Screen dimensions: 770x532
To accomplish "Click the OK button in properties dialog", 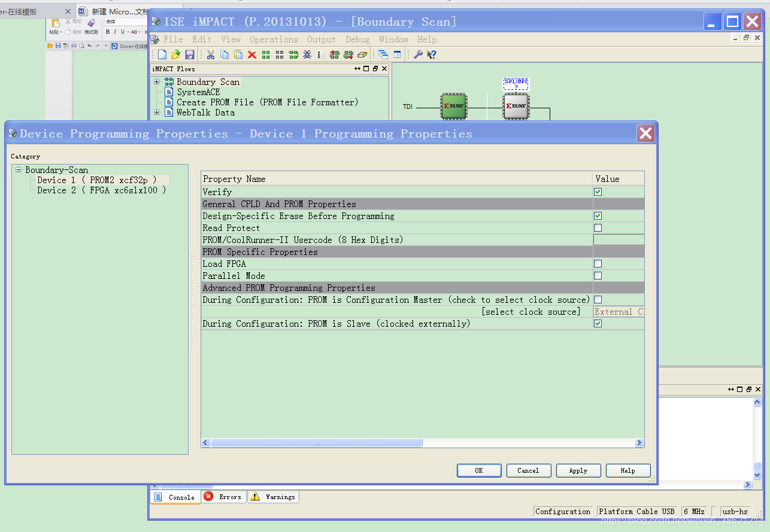I will (x=479, y=470).
